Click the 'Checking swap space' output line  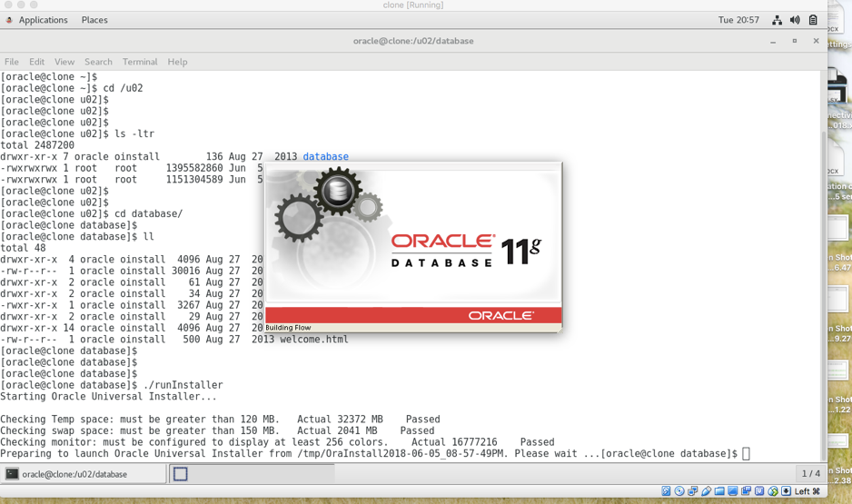click(217, 430)
